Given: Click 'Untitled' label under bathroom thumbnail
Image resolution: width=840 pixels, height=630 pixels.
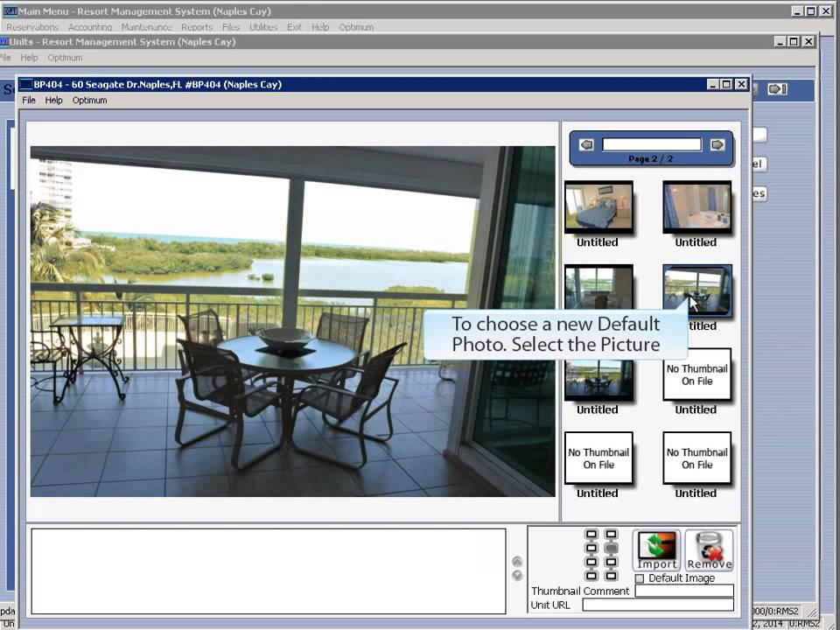Looking at the screenshot, I should coord(696,242).
